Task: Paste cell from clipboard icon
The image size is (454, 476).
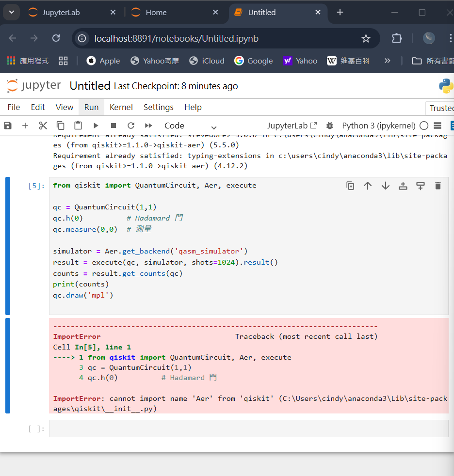Action: coord(78,126)
